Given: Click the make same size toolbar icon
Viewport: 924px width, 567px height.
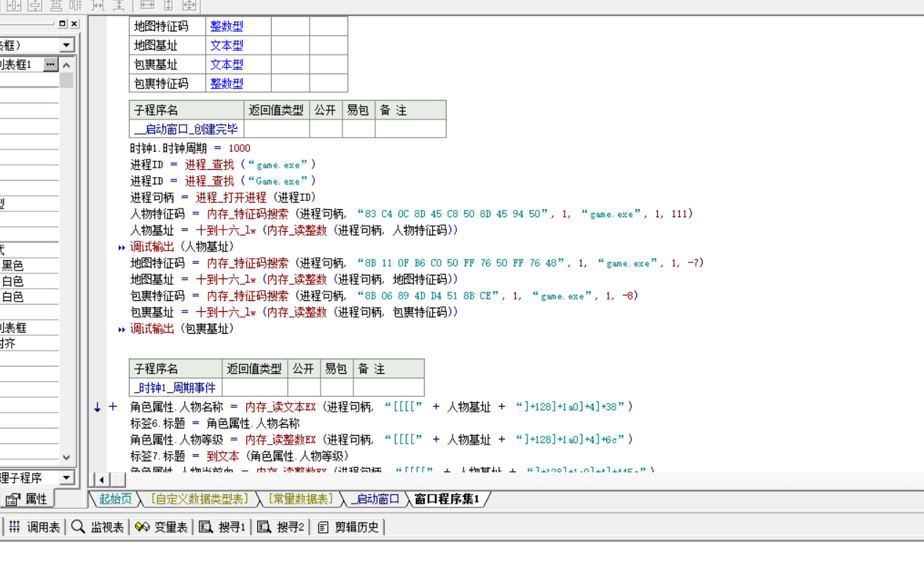Looking at the screenshot, I should pos(190,6).
